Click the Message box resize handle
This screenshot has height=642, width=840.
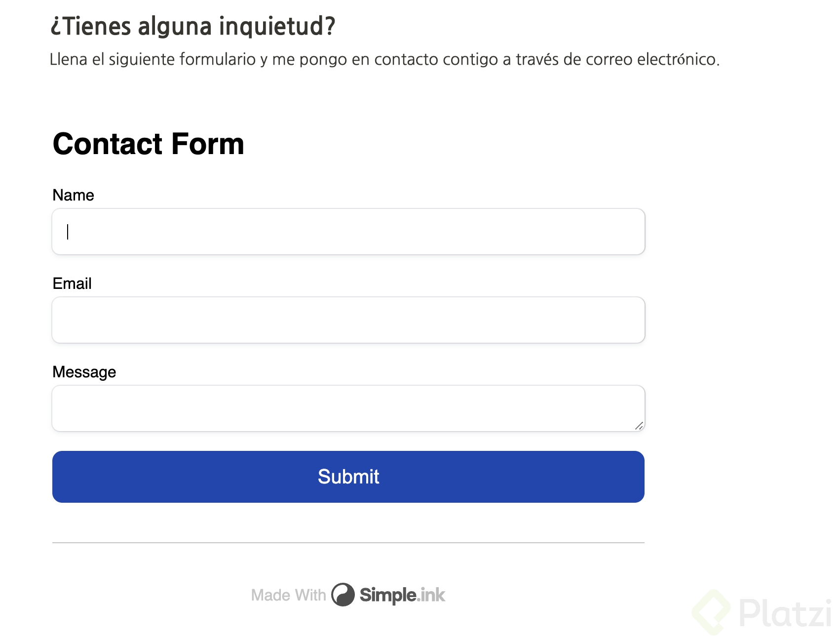coord(639,426)
